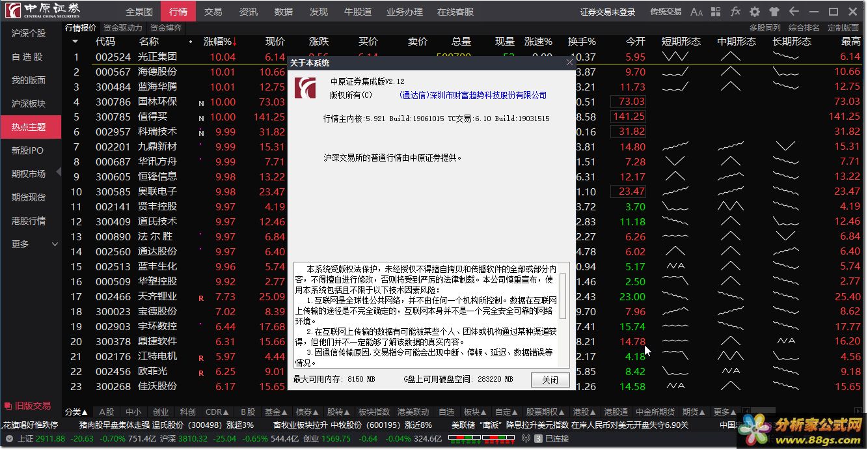868x450 pixels.
Task: Open the 牛股道 top menu
Action: tap(358, 12)
